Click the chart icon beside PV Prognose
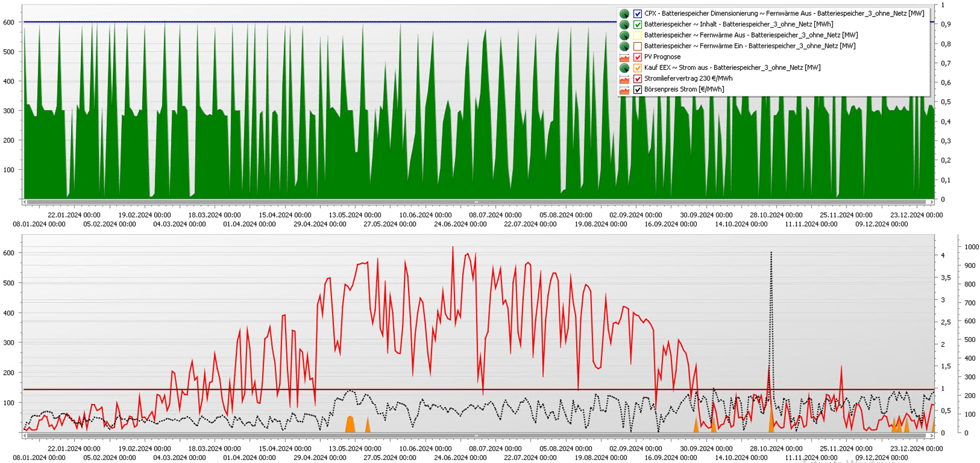The height and width of the screenshot is (463, 980). pyautogui.click(x=624, y=57)
